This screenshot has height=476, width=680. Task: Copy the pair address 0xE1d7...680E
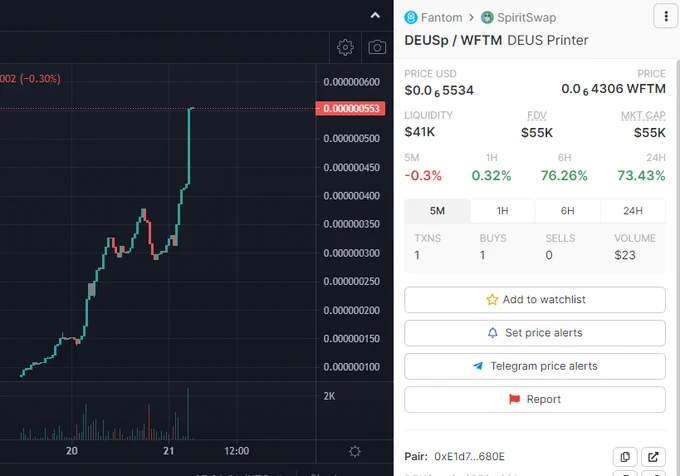625,456
